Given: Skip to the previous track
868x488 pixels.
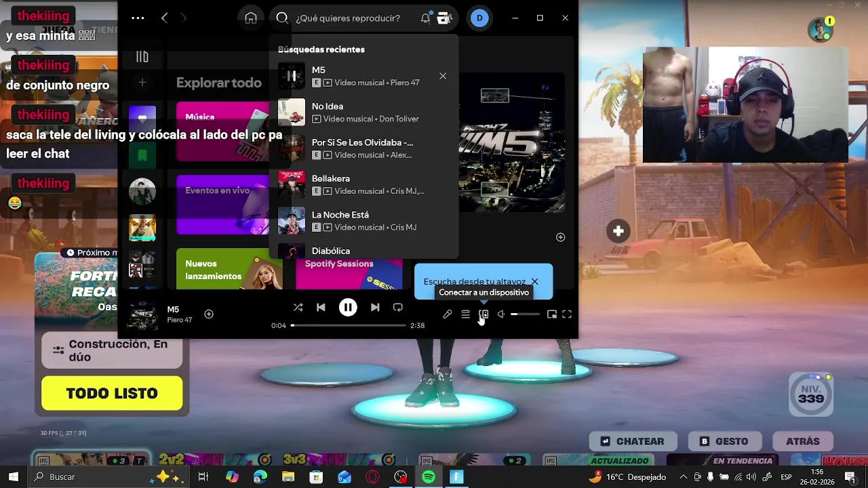Looking at the screenshot, I should click(321, 307).
